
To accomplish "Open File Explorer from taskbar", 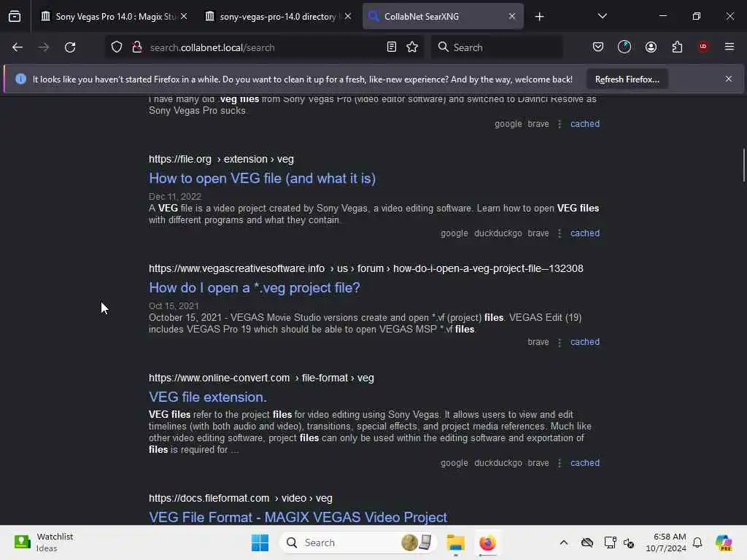I will point(456,542).
